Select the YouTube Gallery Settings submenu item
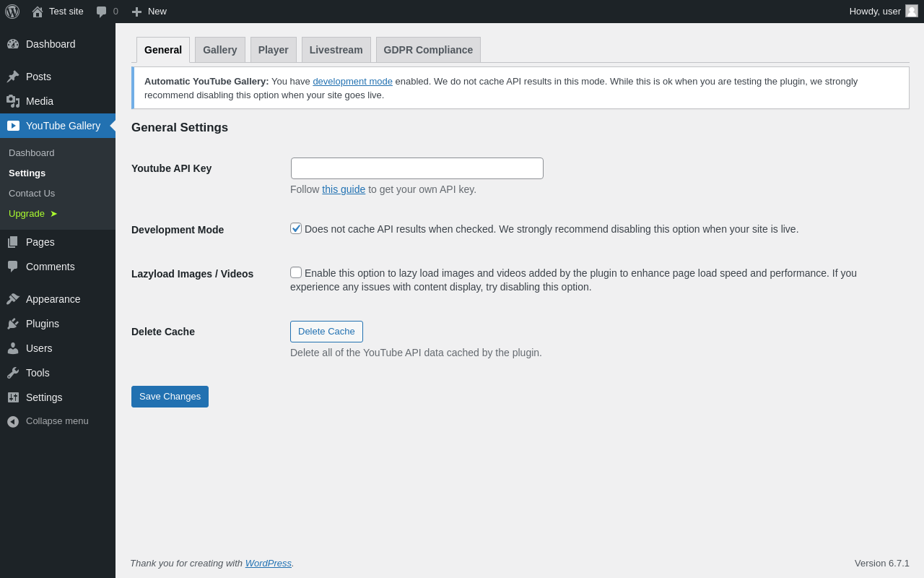The height and width of the screenshot is (578, 924). pos(27,173)
